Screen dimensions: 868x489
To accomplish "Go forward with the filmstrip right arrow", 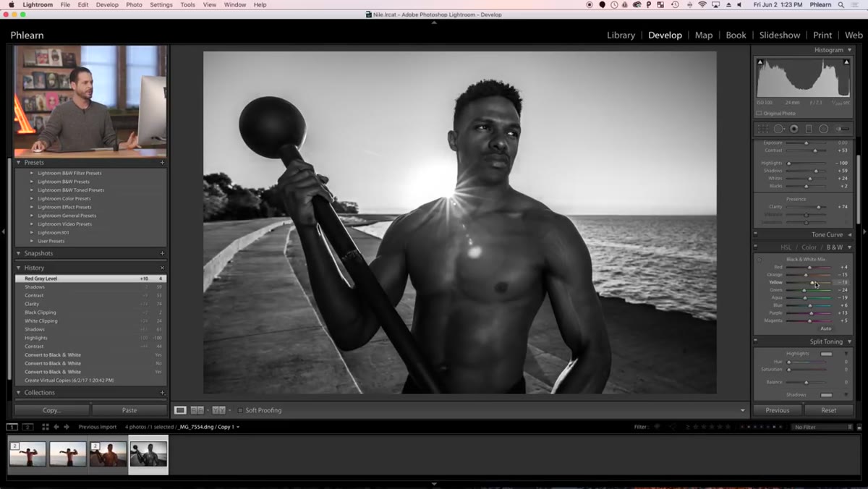I will [x=67, y=427].
